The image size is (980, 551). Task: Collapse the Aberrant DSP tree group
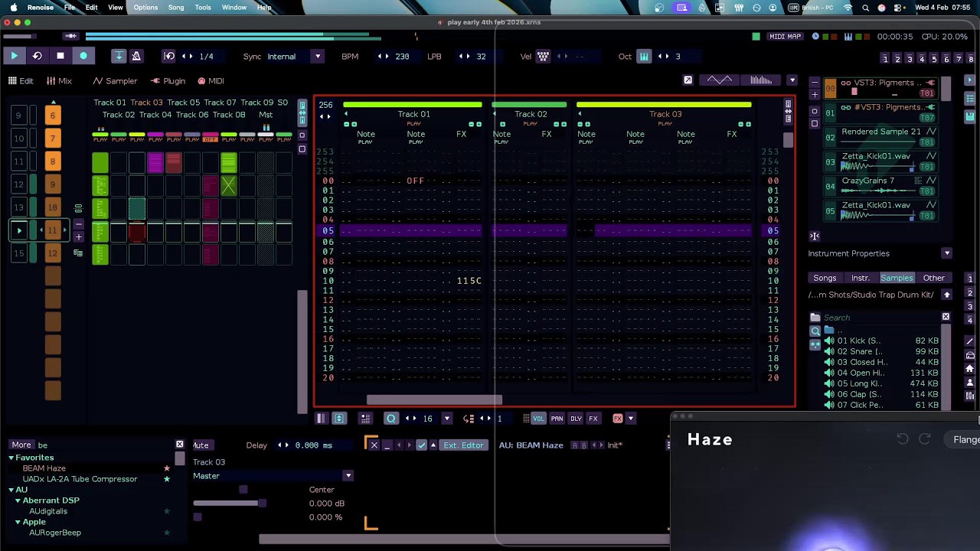pos(18,500)
